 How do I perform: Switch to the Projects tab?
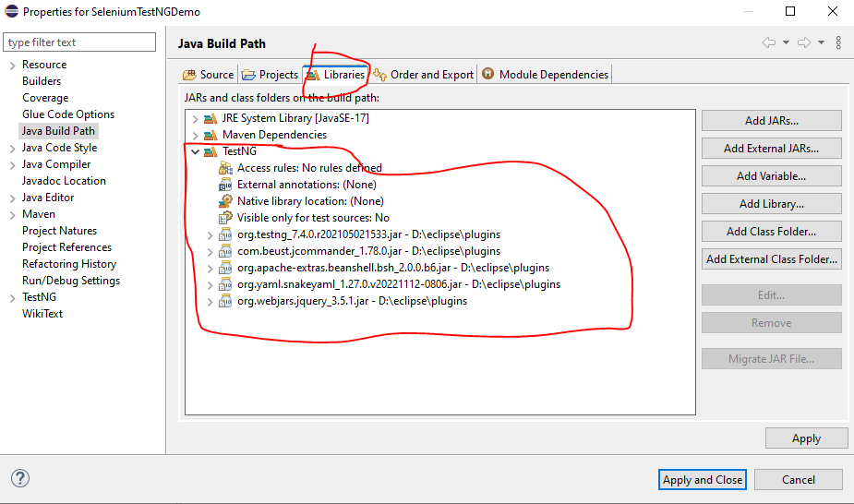pos(271,75)
